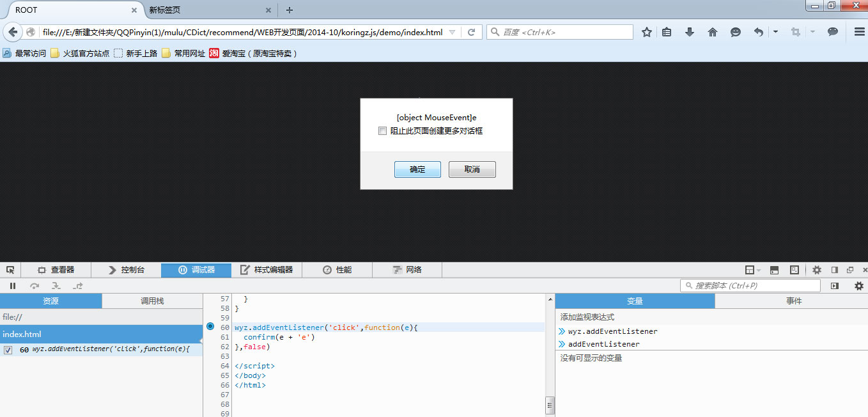Pause or resume script execution
Image resolution: width=868 pixels, height=417 pixels.
pos(13,286)
